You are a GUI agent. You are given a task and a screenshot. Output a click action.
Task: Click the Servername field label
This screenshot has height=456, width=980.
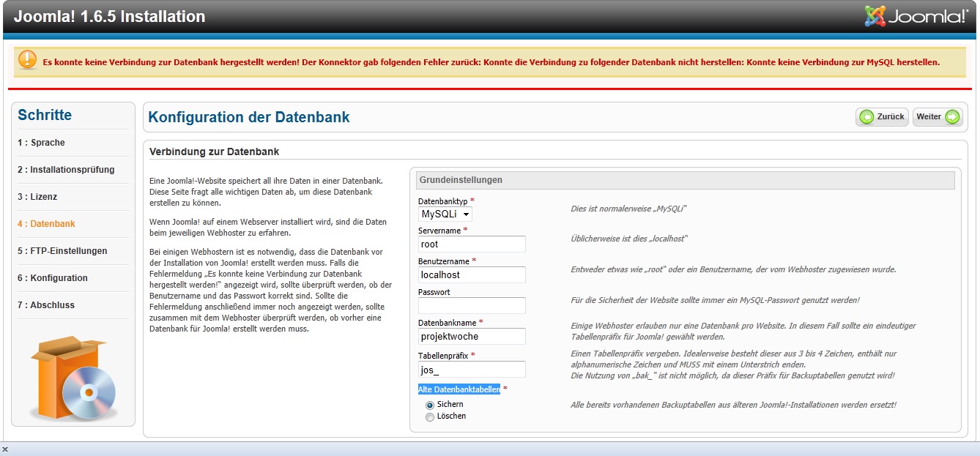point(440,230)
